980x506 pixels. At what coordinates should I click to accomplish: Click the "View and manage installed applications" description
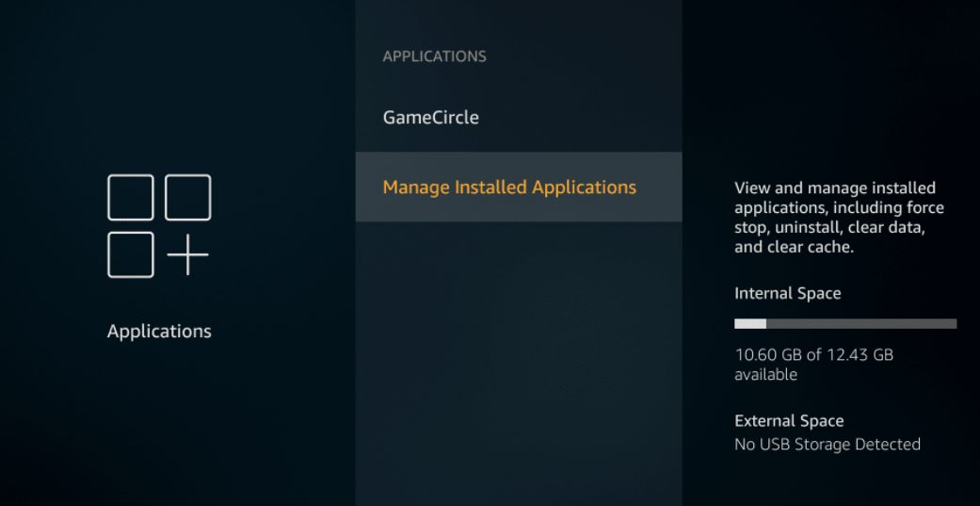pos(840,217)
